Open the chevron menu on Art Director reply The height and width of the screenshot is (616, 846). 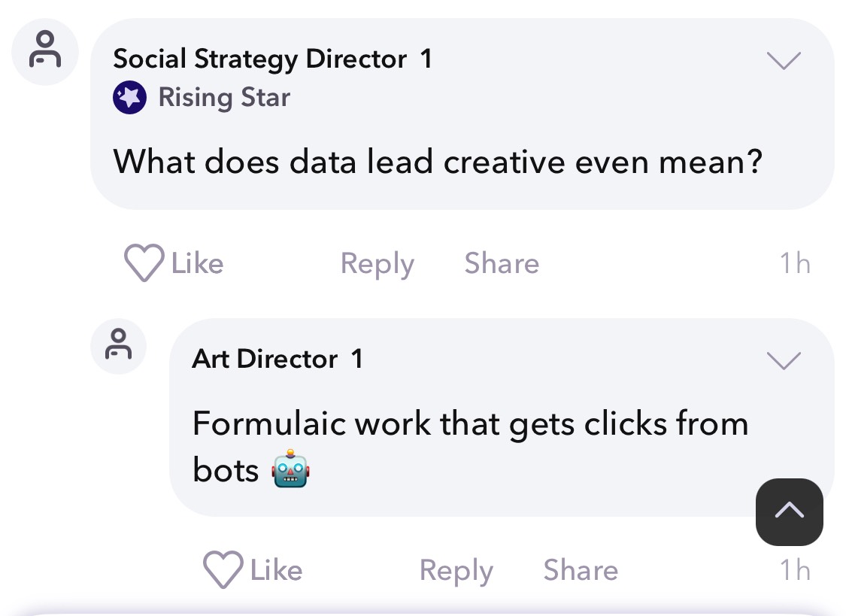(784, 361)
